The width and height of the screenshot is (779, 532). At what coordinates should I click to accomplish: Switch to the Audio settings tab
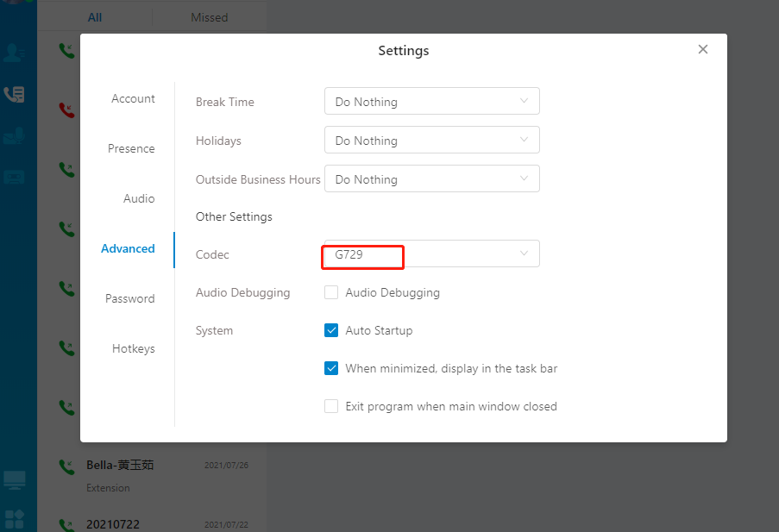(139, 198)
